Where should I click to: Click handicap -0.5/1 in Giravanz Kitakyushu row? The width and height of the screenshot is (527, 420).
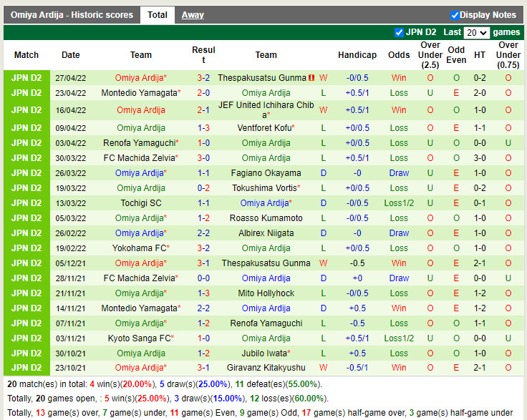pyautogui.click(x=357, y=368)
